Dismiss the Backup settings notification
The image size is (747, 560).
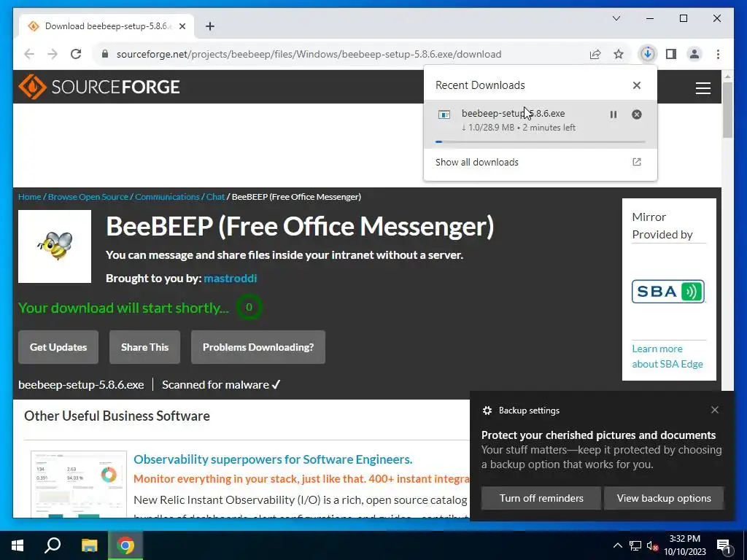coord(715,410)
